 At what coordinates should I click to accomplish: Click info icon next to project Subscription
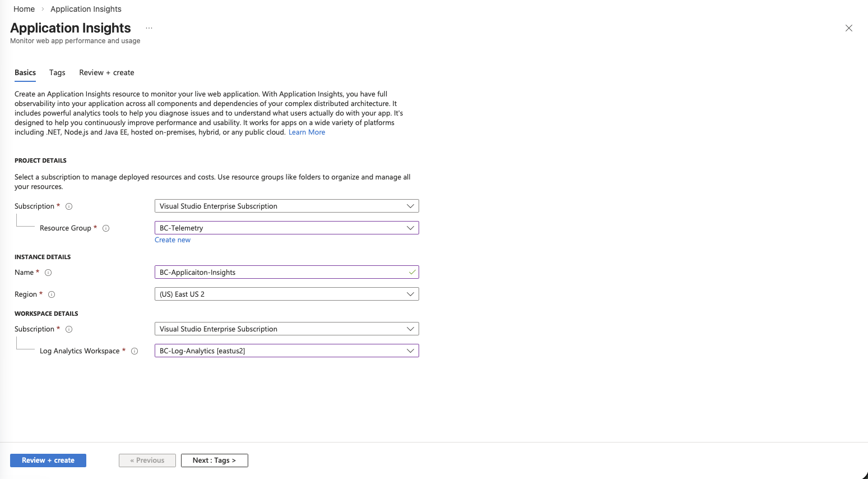(x=69, y=206)
